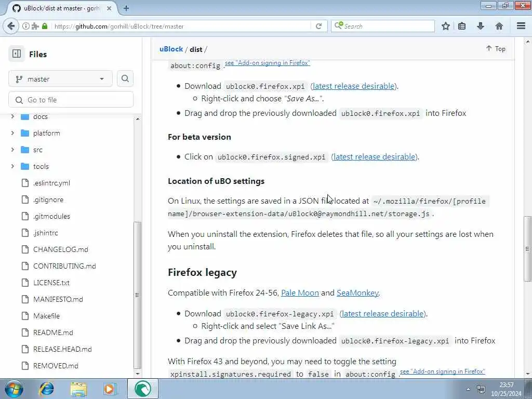The image size is (532, 399).
Task: Open RELEASE.HEAD.md in the file tree
Action: 62,349
